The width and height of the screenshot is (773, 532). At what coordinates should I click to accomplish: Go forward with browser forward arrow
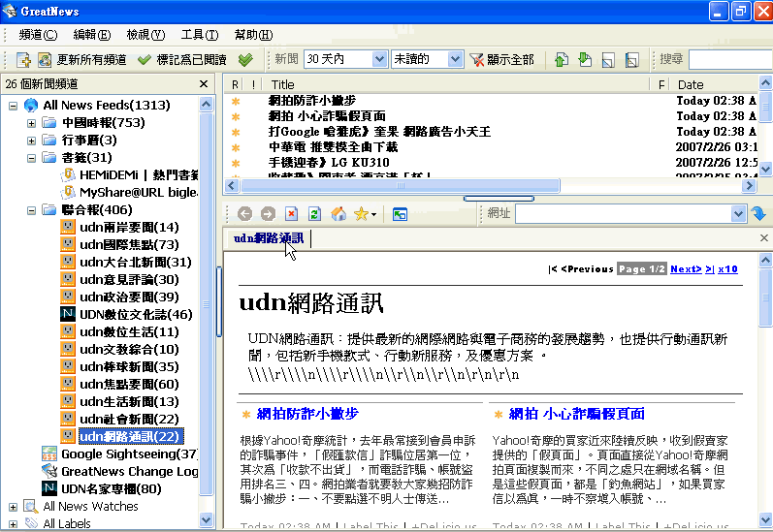(x=268, y=214)
